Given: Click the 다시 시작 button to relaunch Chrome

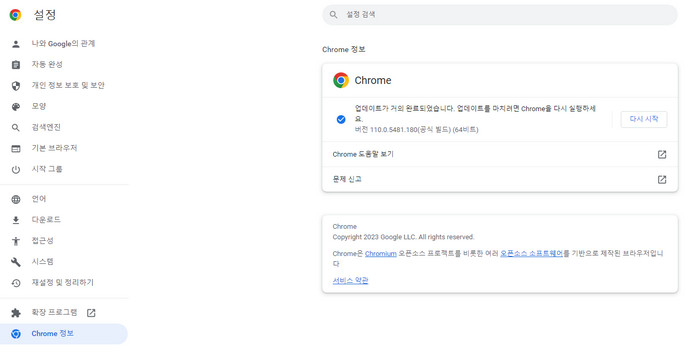Looking at the screenshot, I should (644, 119).
